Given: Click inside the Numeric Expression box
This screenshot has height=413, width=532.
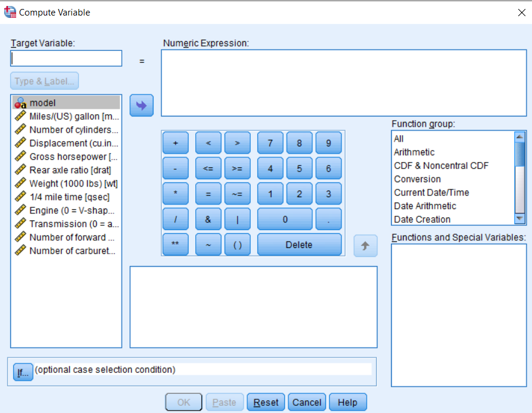Looking at the screenshot, I should pos(344,83).
